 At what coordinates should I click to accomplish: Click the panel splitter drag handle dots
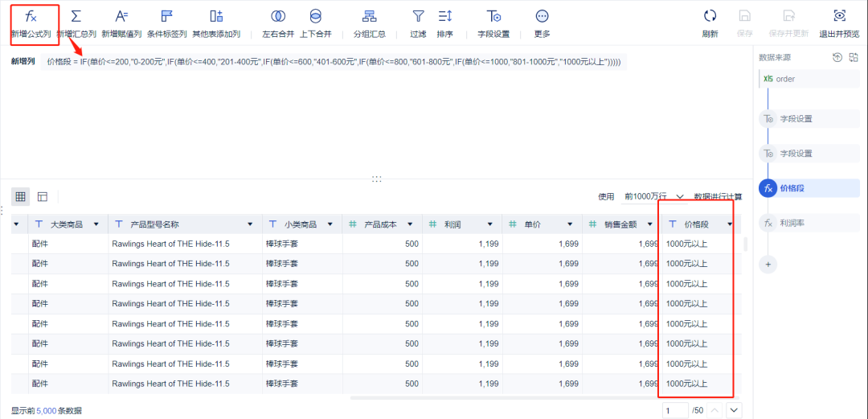tap(377, 179)
